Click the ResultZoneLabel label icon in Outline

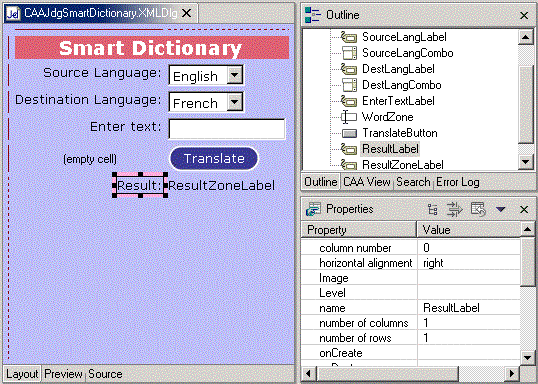click(x=349, y=165)
